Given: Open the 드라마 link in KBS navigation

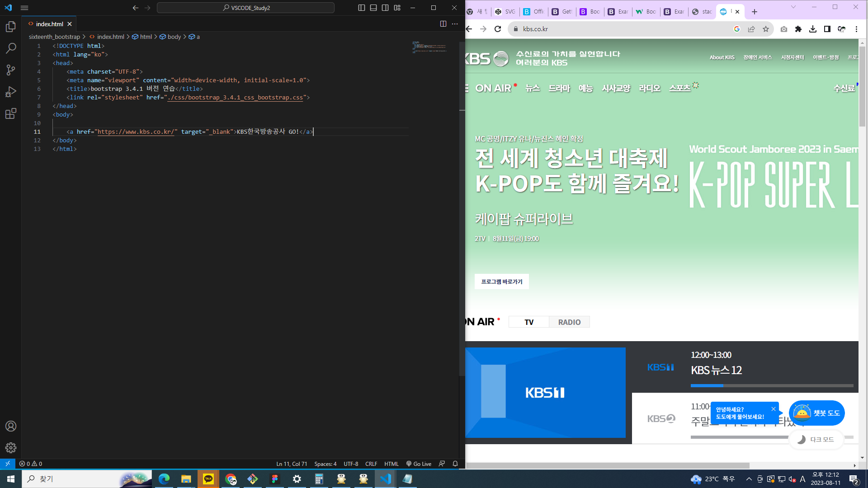Looking at the screenshot, I should coord(559,89).
